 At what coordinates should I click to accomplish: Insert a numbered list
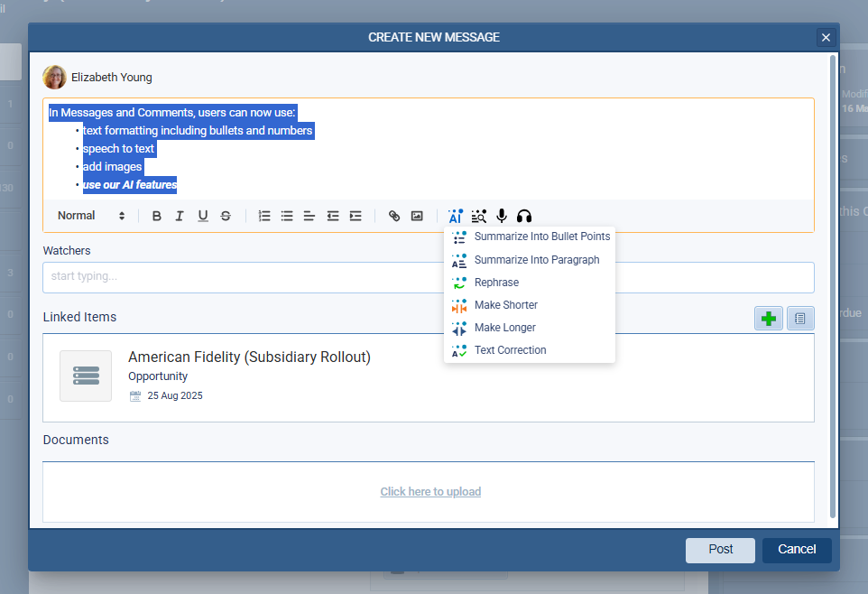264,216
